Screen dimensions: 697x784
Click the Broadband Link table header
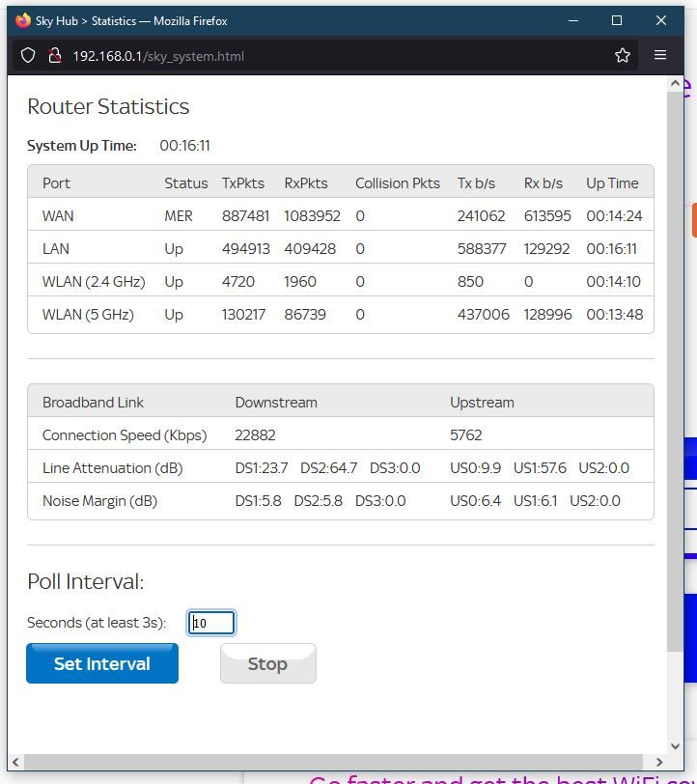tap(93, 403)
